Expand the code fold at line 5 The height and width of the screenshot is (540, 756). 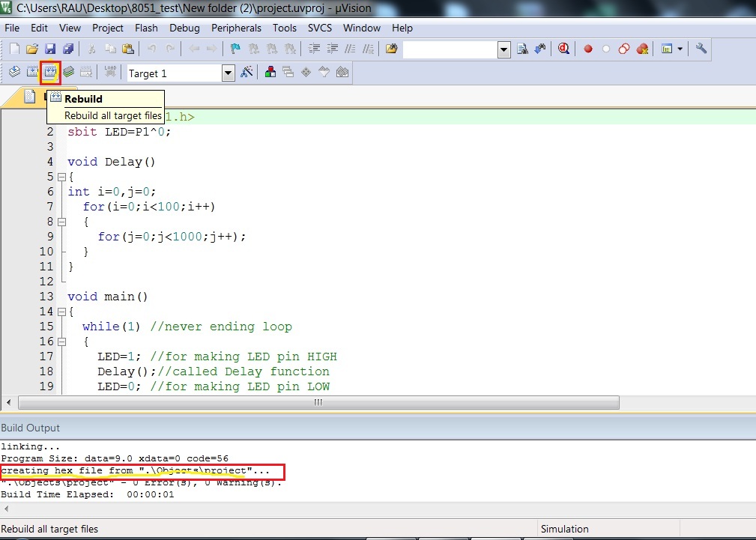(x=61, y=177)
